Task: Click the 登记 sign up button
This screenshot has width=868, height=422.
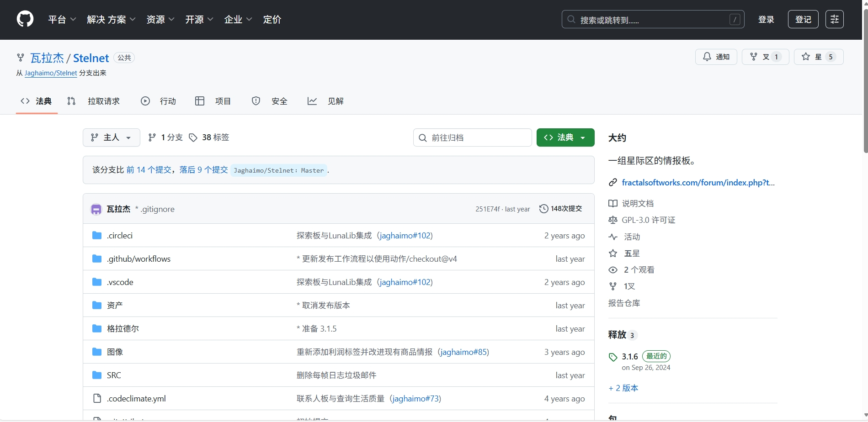Action: click(x=803, y=19)
